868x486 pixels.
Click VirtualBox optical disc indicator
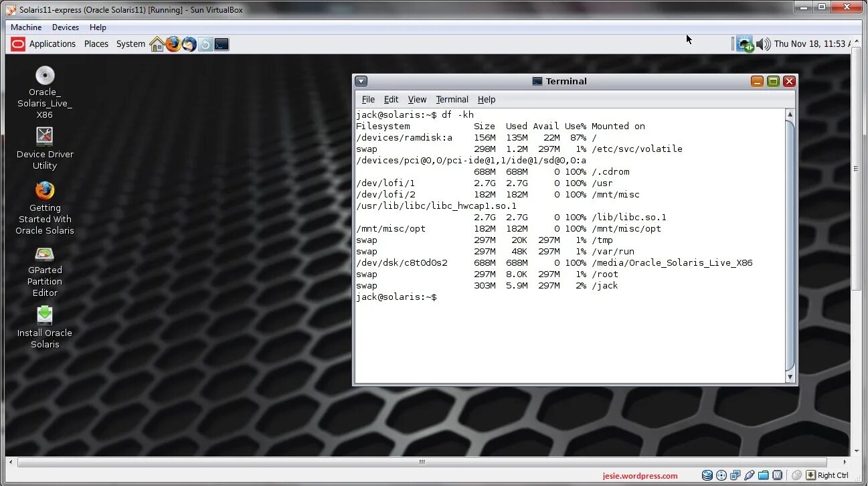[x=721, y=475]
